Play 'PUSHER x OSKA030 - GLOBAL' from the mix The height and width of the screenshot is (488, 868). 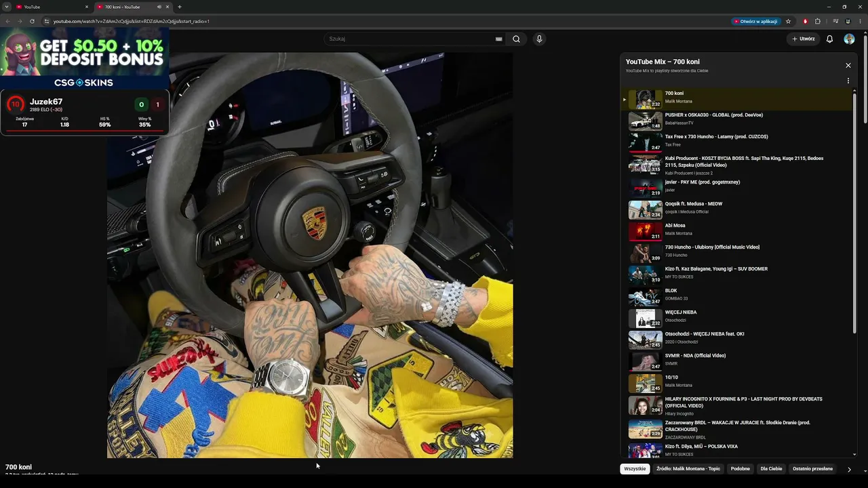click(736, 121)
